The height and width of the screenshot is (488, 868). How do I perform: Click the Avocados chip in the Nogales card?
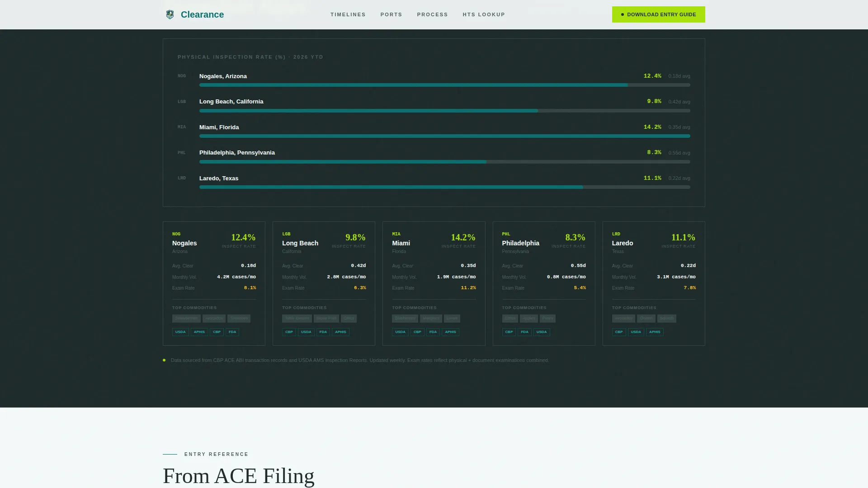[214, 319]
